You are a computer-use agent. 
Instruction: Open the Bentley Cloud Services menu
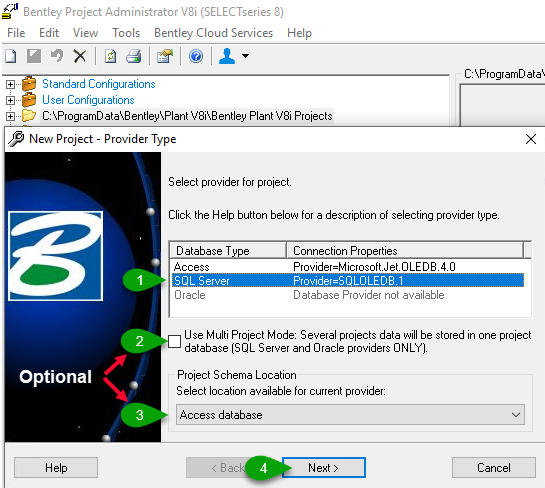(214, 33)
